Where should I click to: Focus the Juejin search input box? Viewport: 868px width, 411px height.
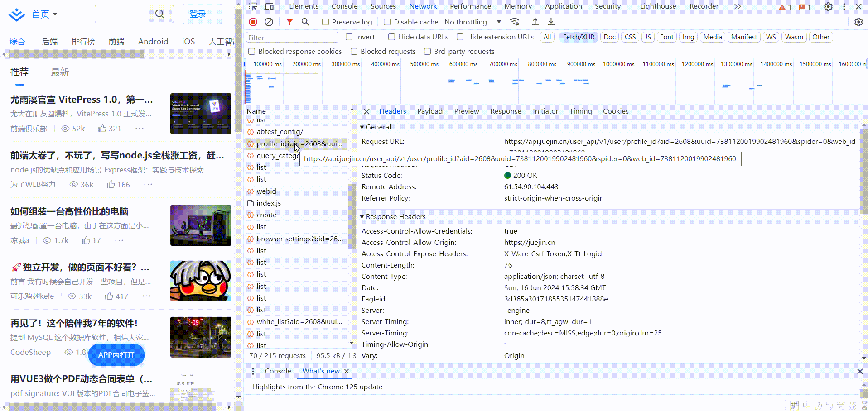[121, 14]
